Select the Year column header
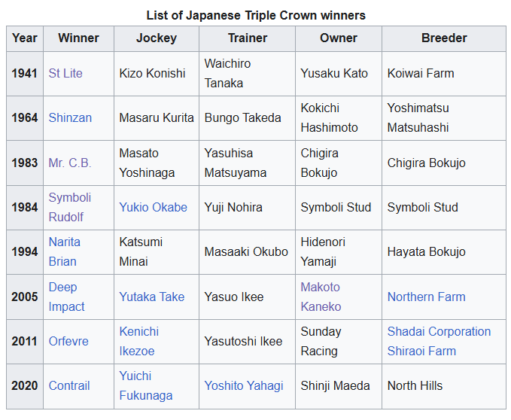This screenshot has width=511, height=420. tap(25, 38)
